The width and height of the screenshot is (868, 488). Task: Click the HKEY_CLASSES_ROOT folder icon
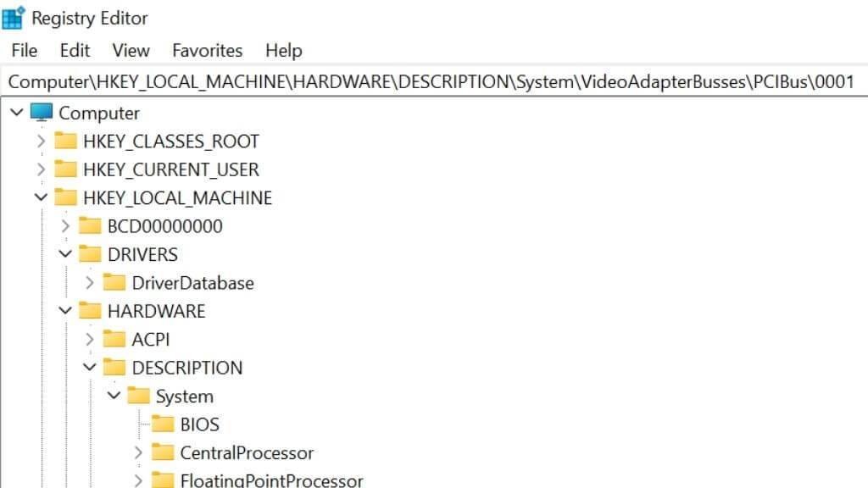65,141
